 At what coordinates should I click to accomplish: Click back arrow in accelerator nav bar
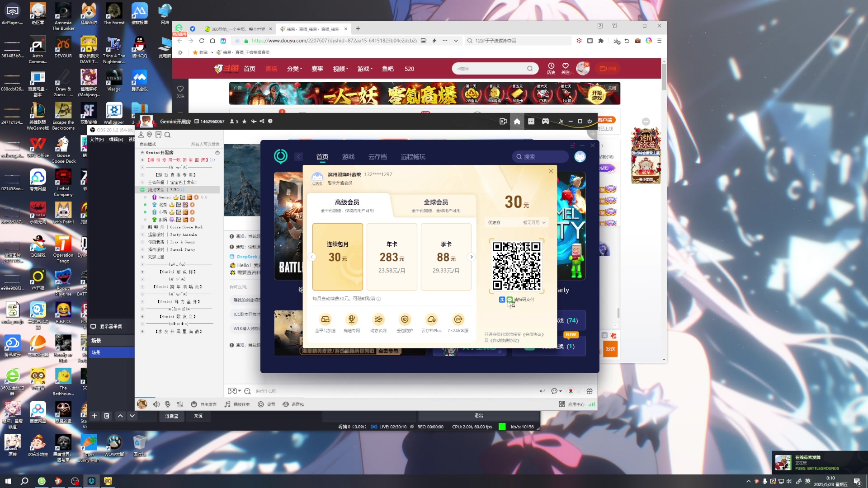point(298,157)
